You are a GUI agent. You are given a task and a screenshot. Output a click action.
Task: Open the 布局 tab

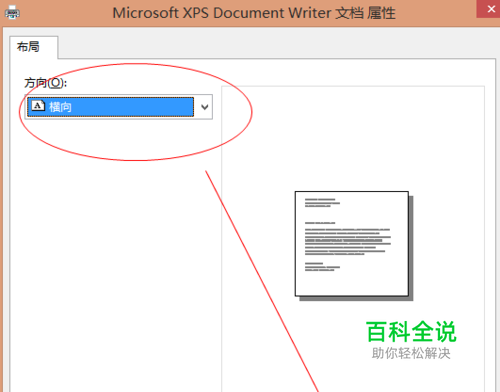point(33,47)
